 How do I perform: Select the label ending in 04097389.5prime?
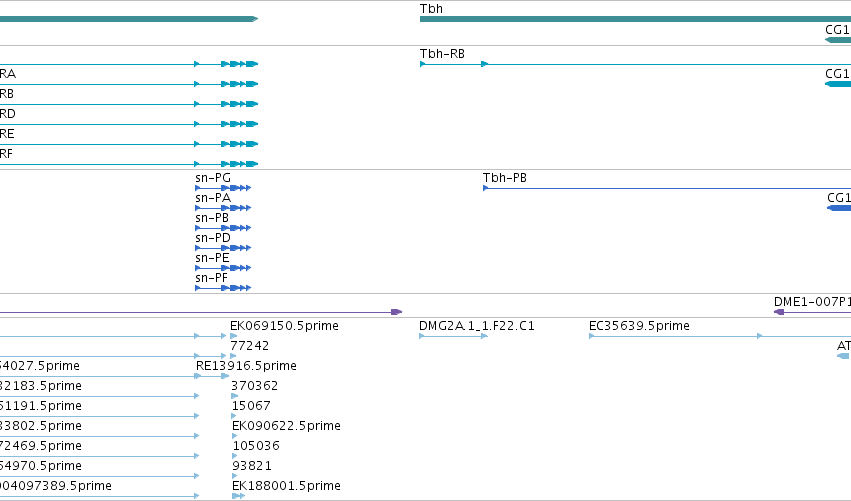(x=55, y=486)
